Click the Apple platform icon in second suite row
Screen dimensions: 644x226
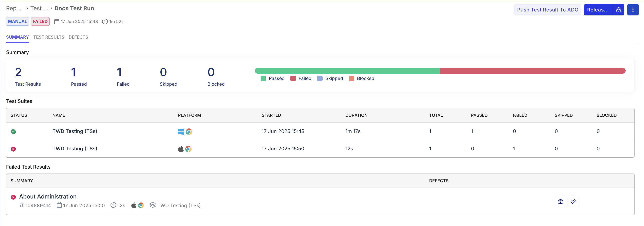click(x=181, y=149)
